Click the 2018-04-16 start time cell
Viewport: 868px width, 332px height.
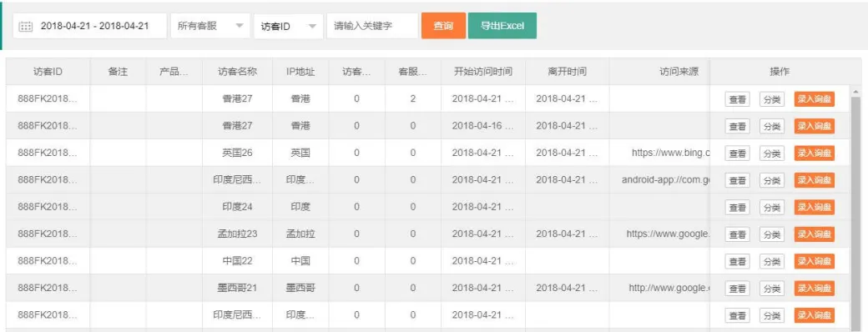[482, 126]
